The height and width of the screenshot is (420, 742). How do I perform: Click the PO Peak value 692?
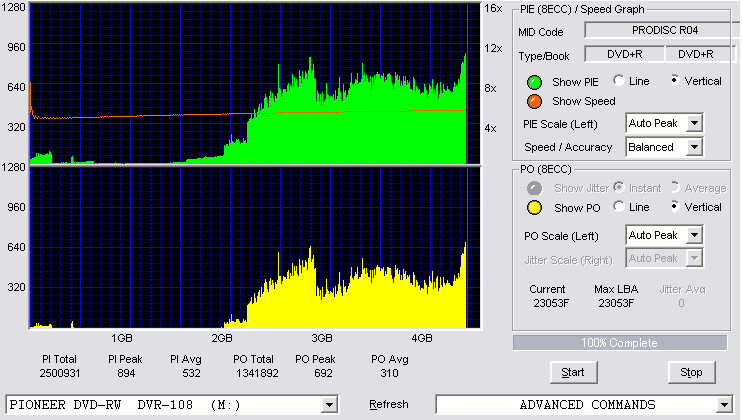point(323,373)
